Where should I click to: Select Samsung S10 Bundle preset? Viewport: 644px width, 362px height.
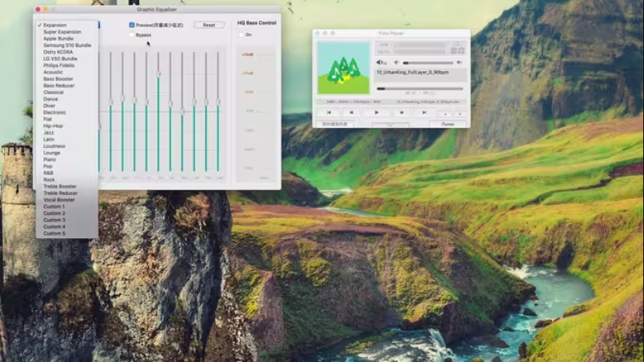click(x=67, y=46)
